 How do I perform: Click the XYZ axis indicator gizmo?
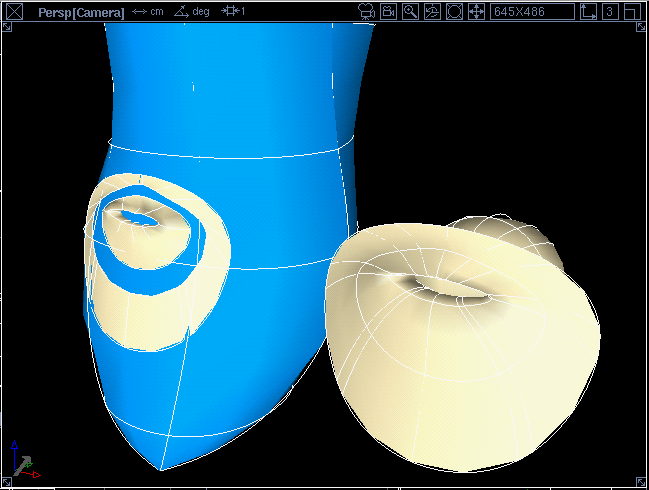(x=26, y=460)
